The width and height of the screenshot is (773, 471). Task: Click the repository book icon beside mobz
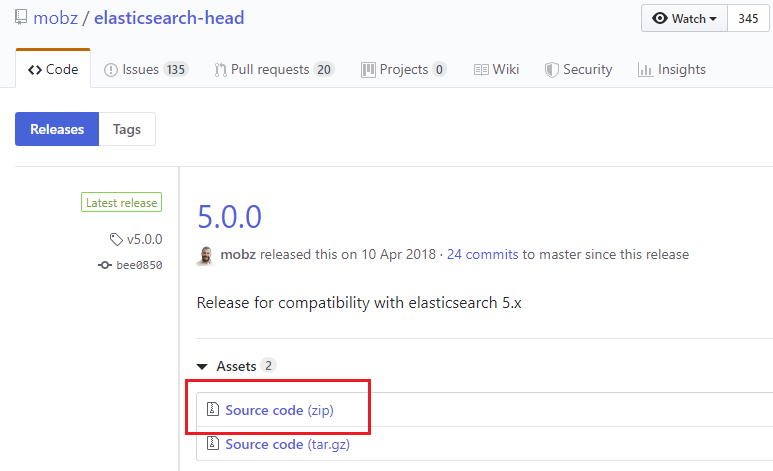click(x=21, y=17)
